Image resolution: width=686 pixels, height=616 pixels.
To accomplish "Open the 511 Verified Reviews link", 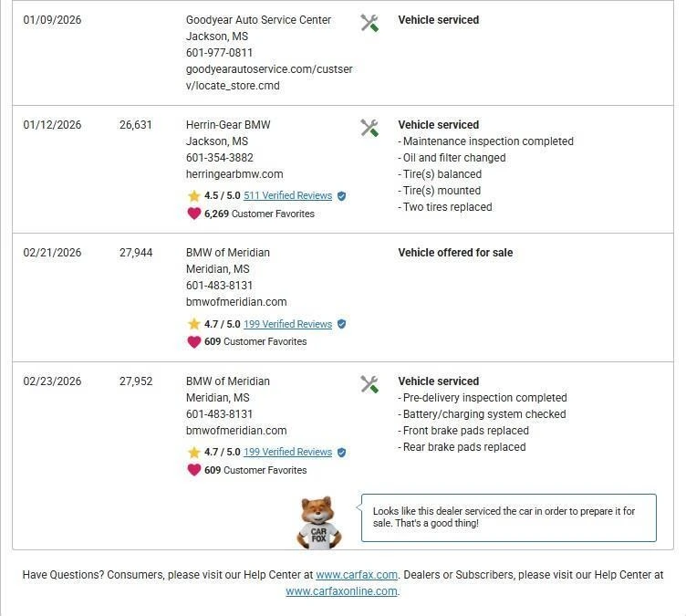I will 287,196.
